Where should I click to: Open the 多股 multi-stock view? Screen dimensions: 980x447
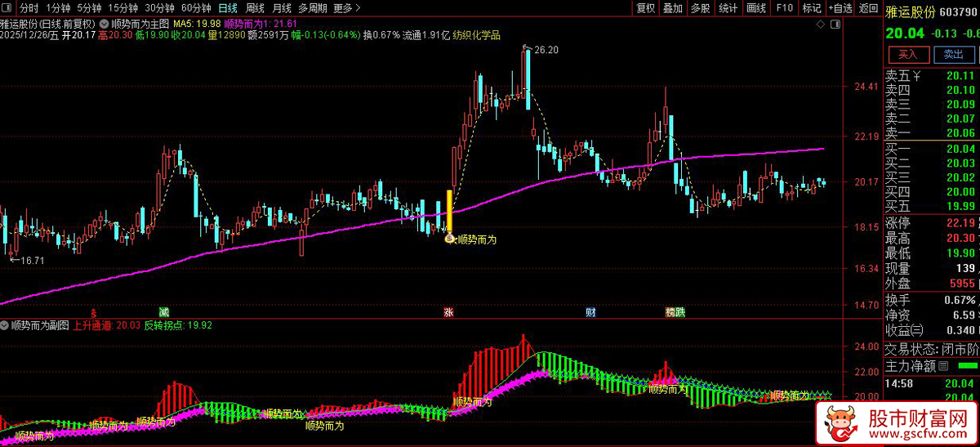click(700, 8)
